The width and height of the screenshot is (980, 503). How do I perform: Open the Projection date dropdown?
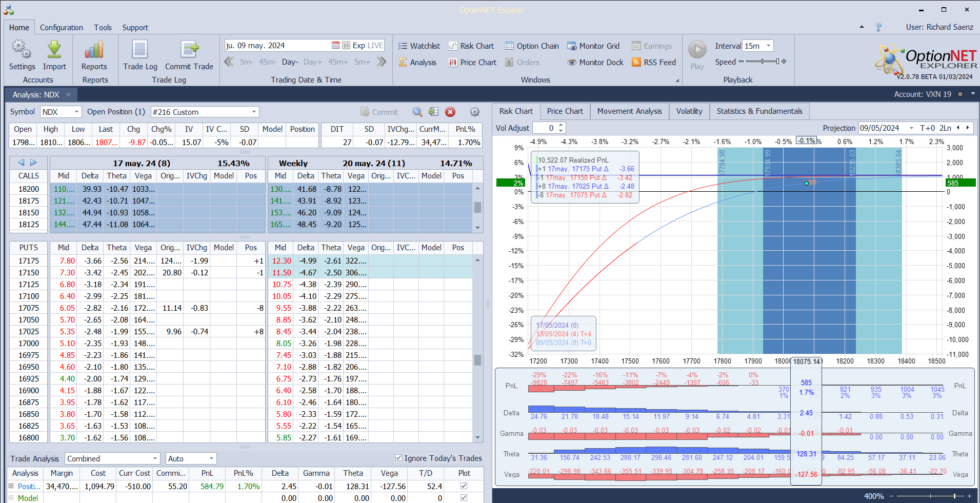point(911,128)
